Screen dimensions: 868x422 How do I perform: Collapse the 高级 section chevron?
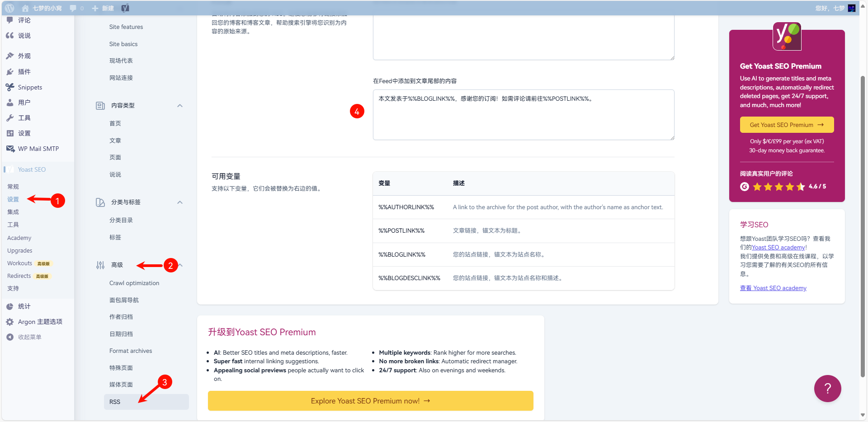pos(180,265)
